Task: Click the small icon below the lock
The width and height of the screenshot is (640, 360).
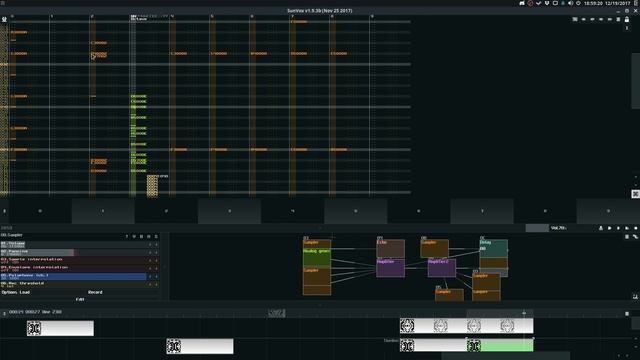Action: point(627,28)
